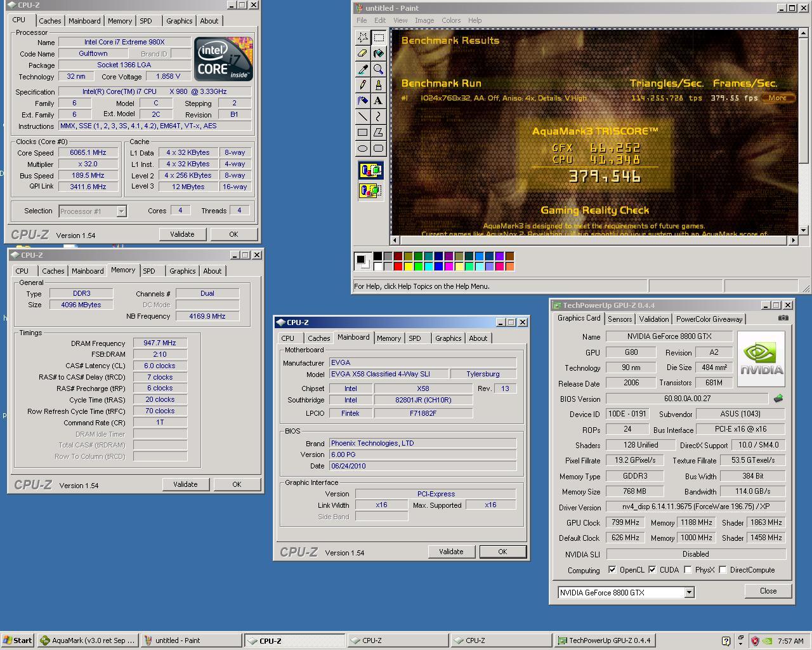The height and width of the screenshot is (650, 812).
Task: Click the Driver Version field in GPU-Z
Action: coord(695,507)
